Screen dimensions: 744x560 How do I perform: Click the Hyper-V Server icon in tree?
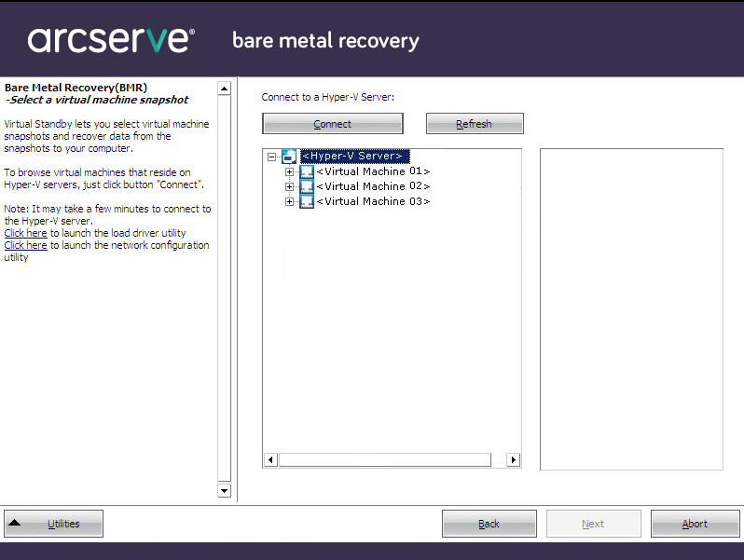click(x=289, y=156)
